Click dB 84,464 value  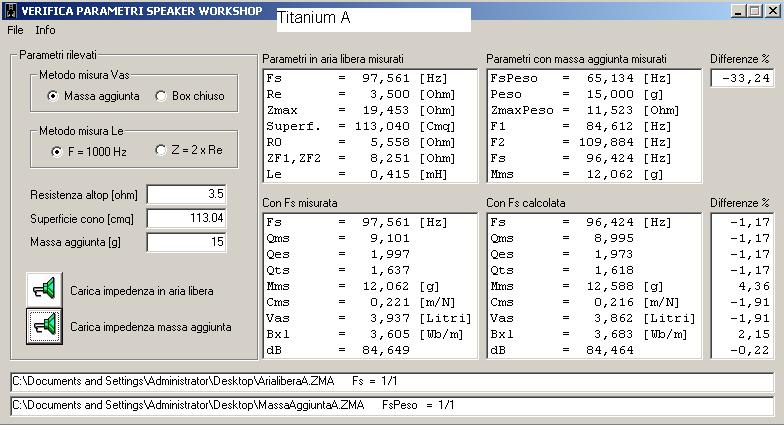pyautogui.click(x=562, y=350)
